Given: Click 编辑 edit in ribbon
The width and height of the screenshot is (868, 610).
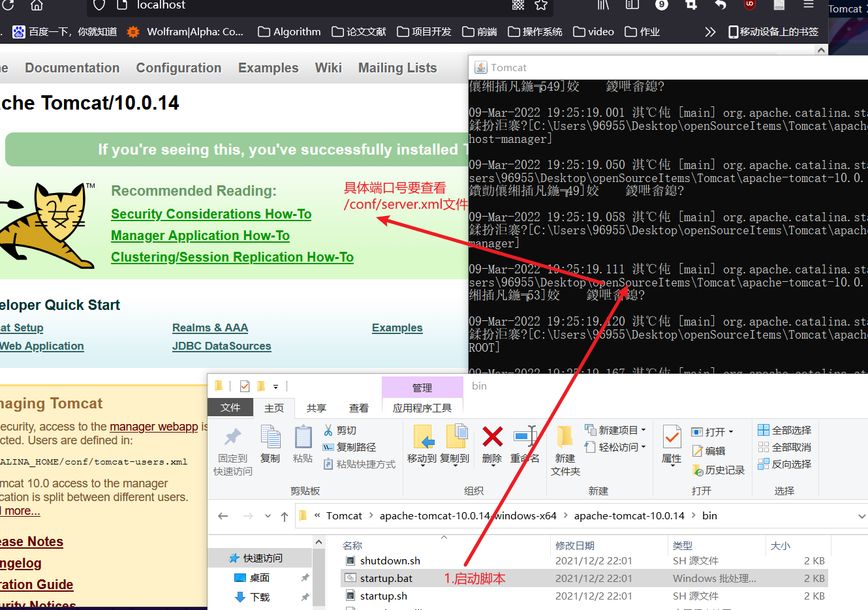Looking at the screenshot, I should tap(709, 451).
